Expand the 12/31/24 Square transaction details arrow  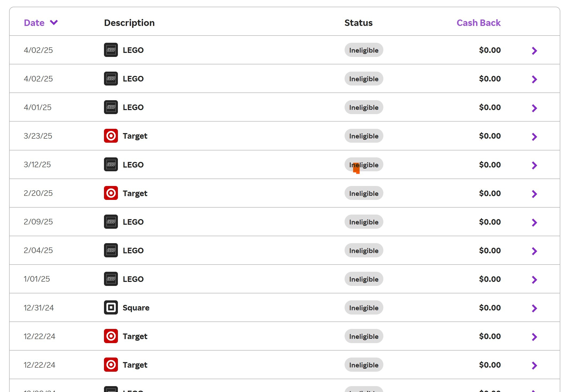tap(534, 308)
